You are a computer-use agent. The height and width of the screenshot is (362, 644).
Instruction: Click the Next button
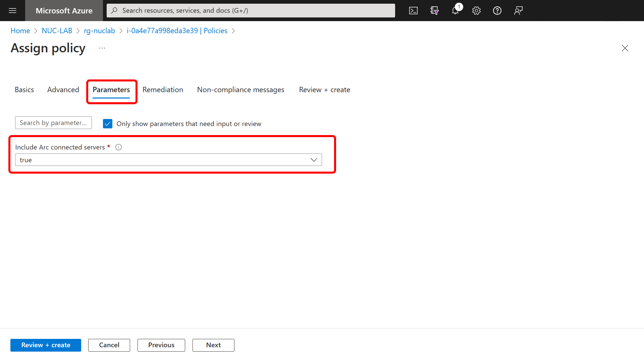coord(213,345)
